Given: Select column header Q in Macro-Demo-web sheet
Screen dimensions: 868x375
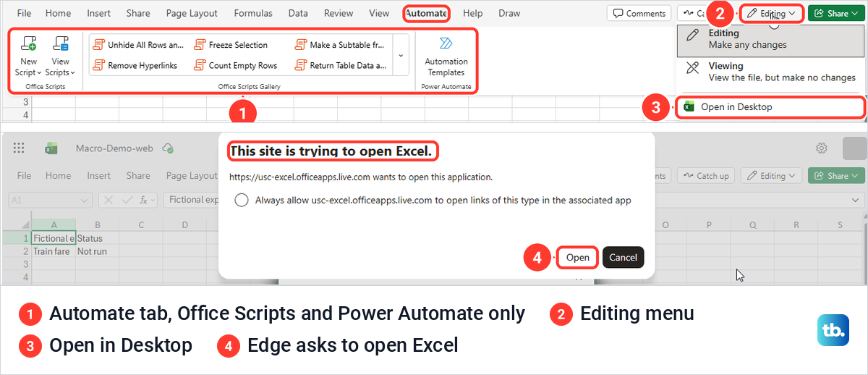Looking at the screenshot, I should tap(753, 225).
